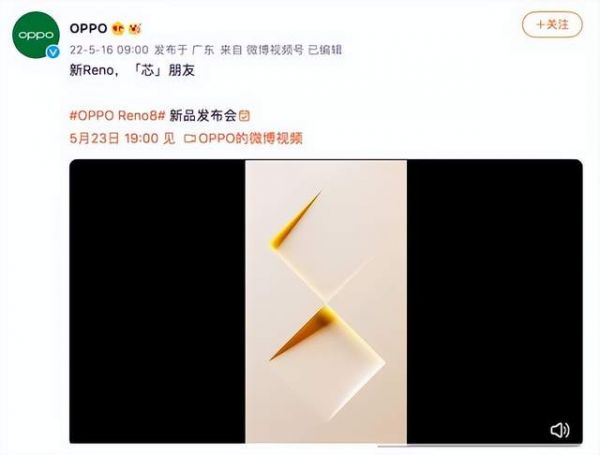Follow OPPO with the +关注 button
Image resolution: width=600 pixels, height=455 pixels.
(x=552, y=24)
